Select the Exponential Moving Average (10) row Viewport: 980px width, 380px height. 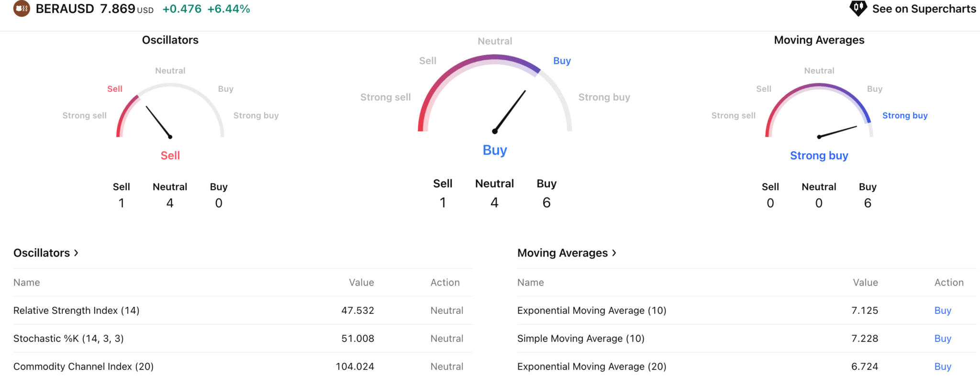point(746,311)
